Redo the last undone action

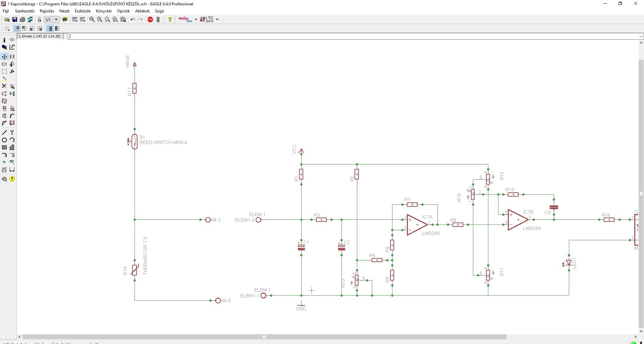pyautogui.click(x=141, y=19)
